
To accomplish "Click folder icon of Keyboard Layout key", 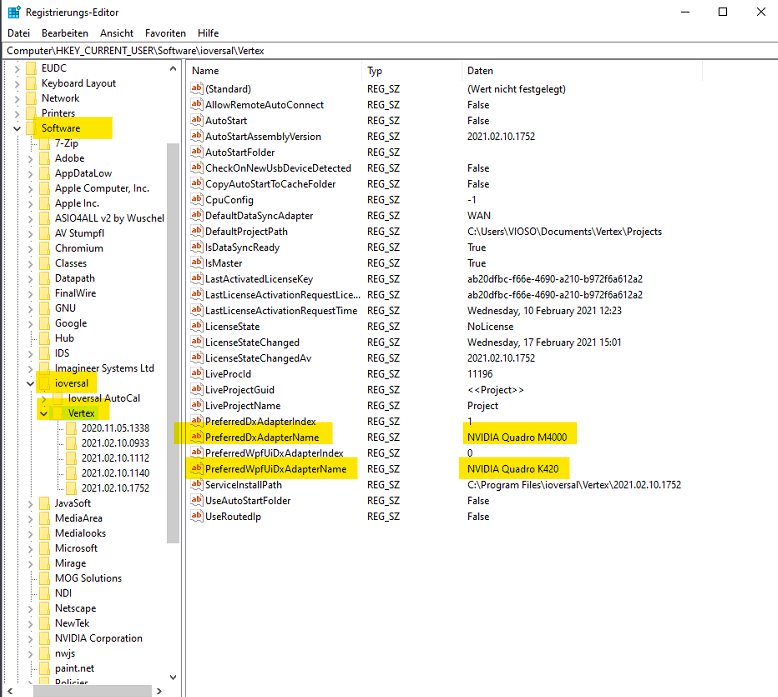I will (x=31, y=83).
